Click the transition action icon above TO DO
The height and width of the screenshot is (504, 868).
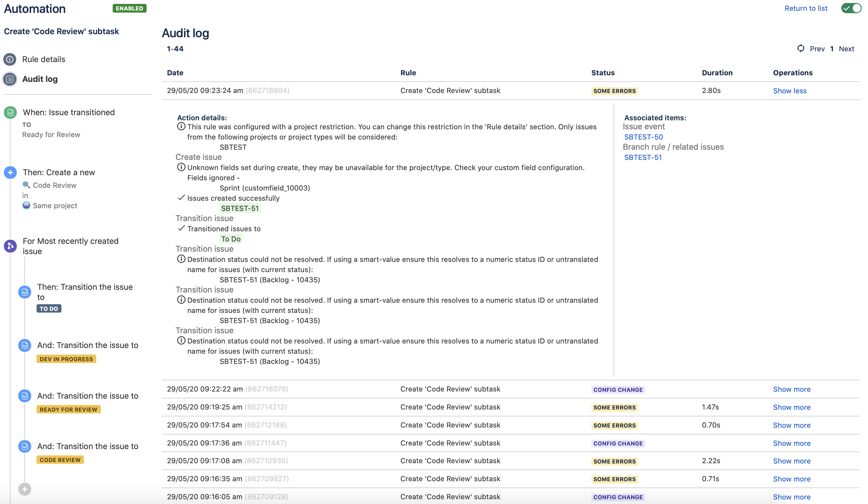[25, 292]
